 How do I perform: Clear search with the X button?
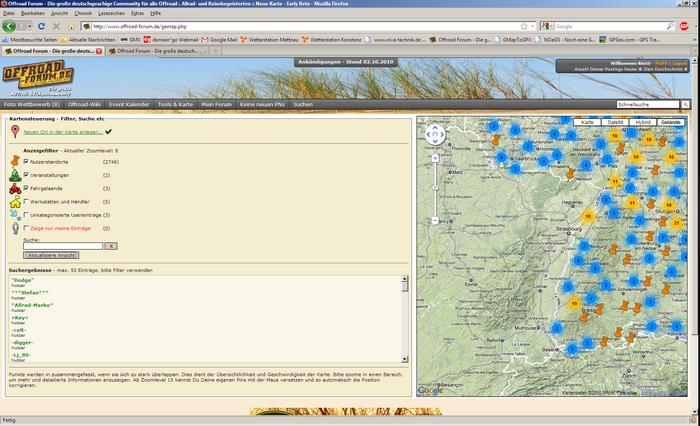(x=111, y=246)
